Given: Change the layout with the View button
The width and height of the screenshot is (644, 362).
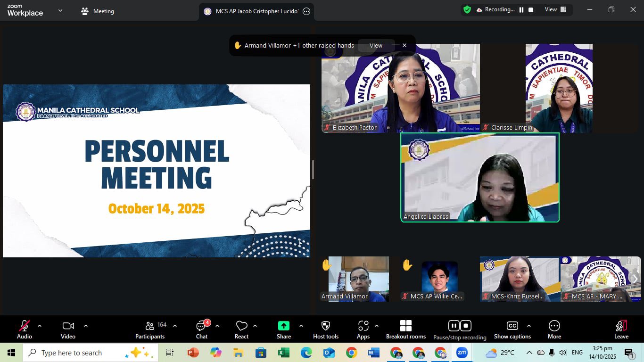Looking at the screenshot, I should (x=555, y=9).
